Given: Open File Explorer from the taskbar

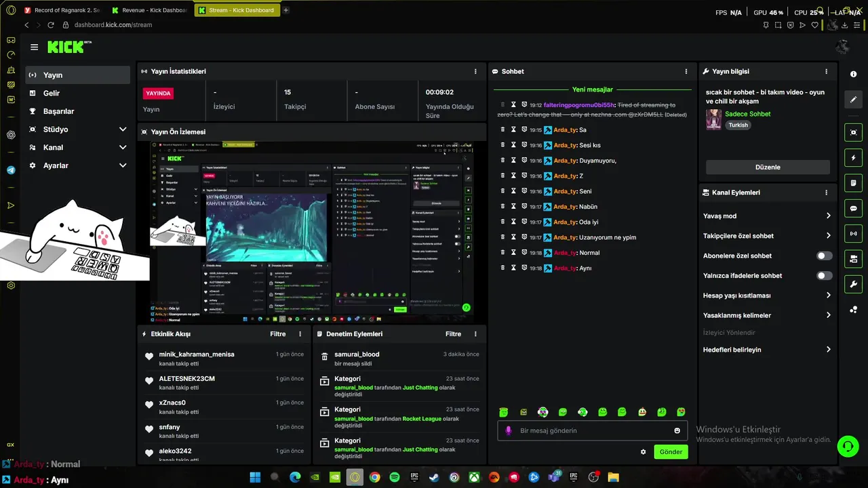Looking at the screenshot, I should (613, 477).
